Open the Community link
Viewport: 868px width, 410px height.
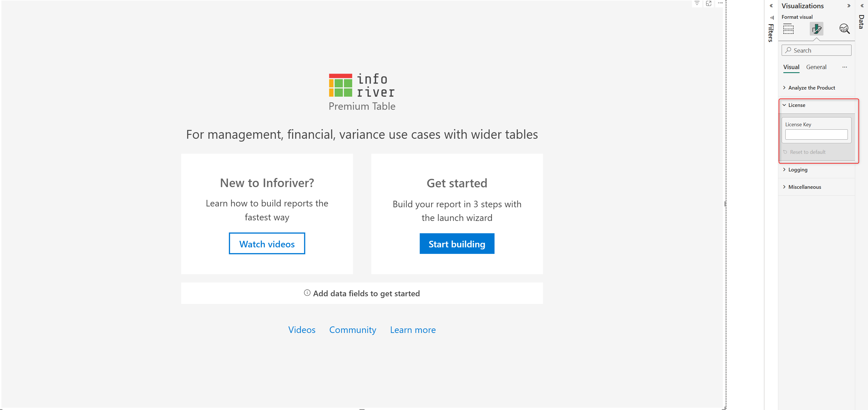[352, 330]
